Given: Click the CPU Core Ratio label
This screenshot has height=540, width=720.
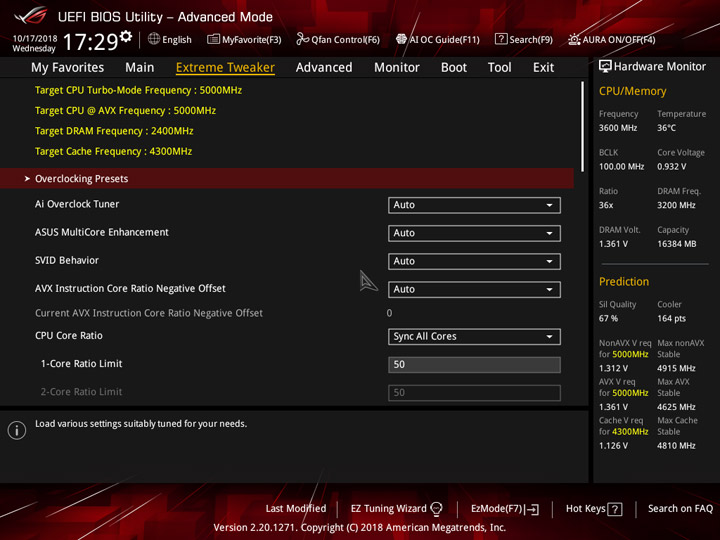Looking at the screenshot, I should pos(68,335).
